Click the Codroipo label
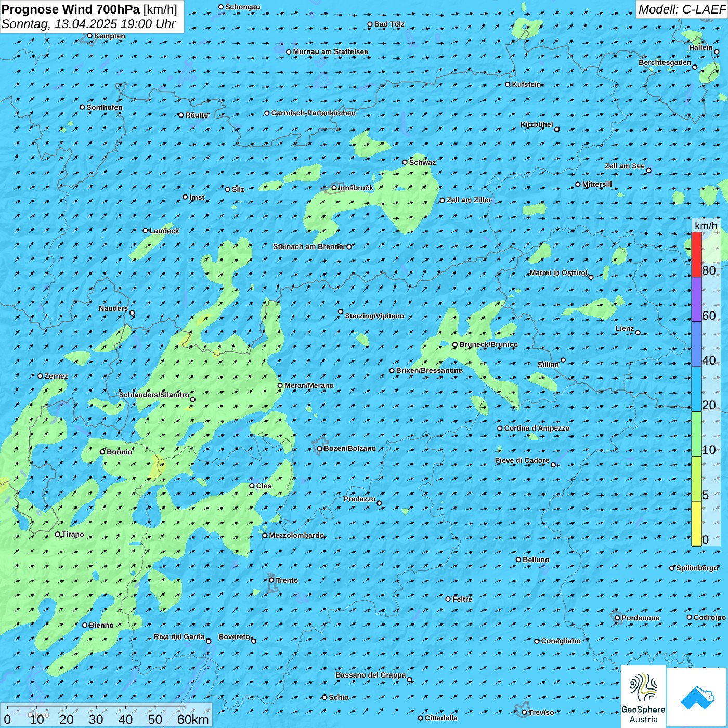The width and height of the screenshot is (728, 728). tap(709, 617)
